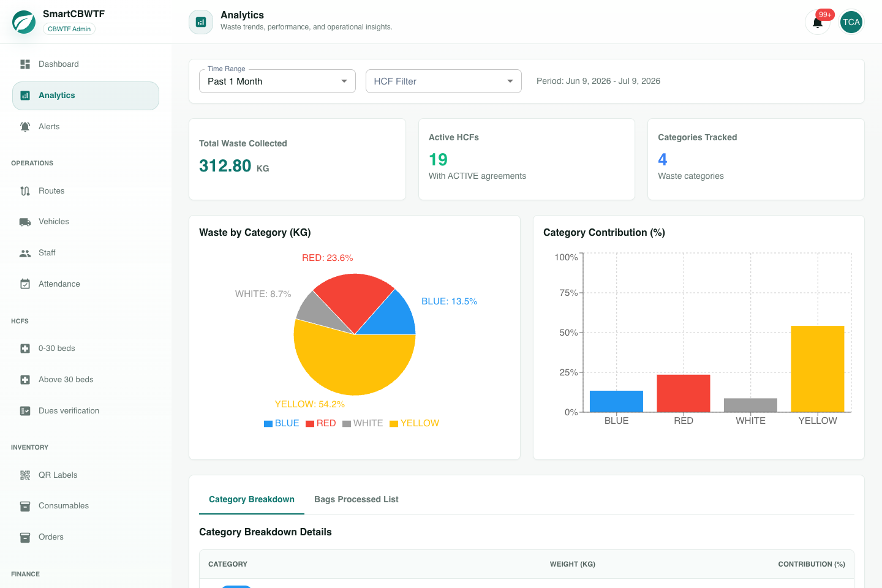Click the CATEGORY column header
882x588 pixels.
[228, 564]
